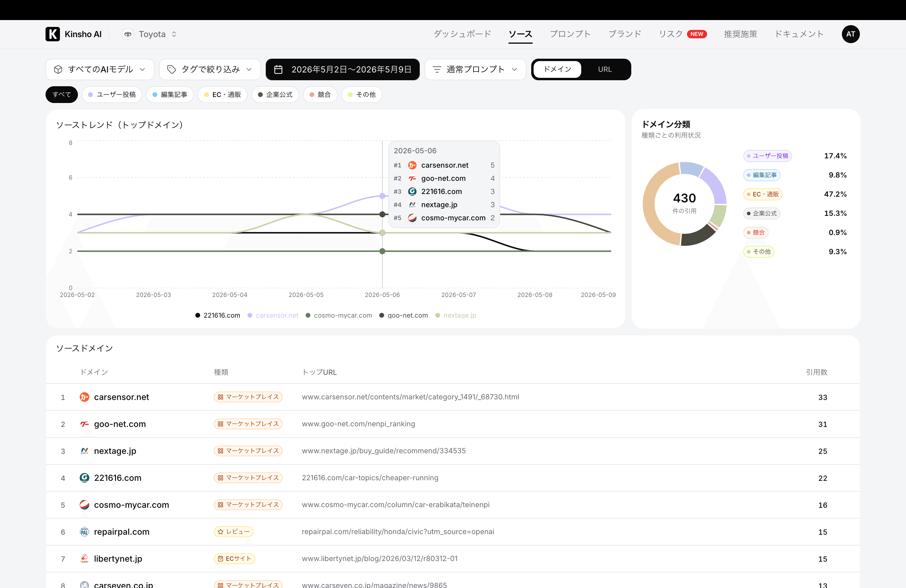Screen dimensions: 906x588
Task: Filter by ユーザー投稿 category chip
Action: [x=111, y=94]
